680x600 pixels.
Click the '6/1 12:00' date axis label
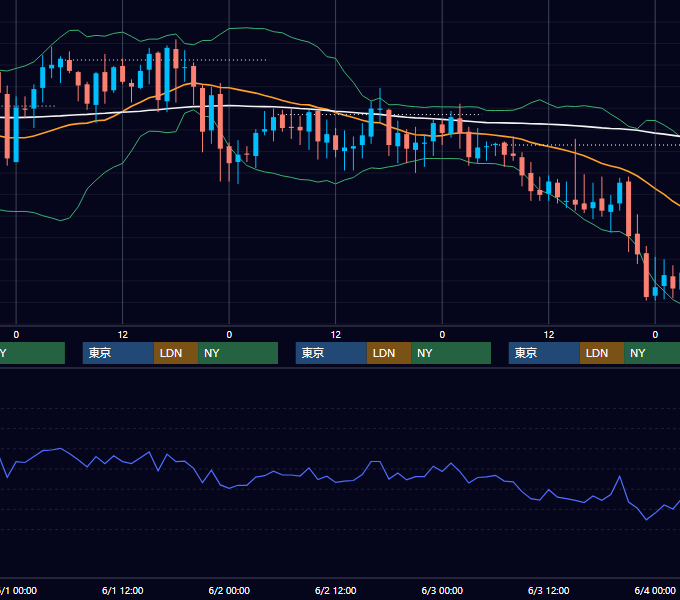click(123, 590)
